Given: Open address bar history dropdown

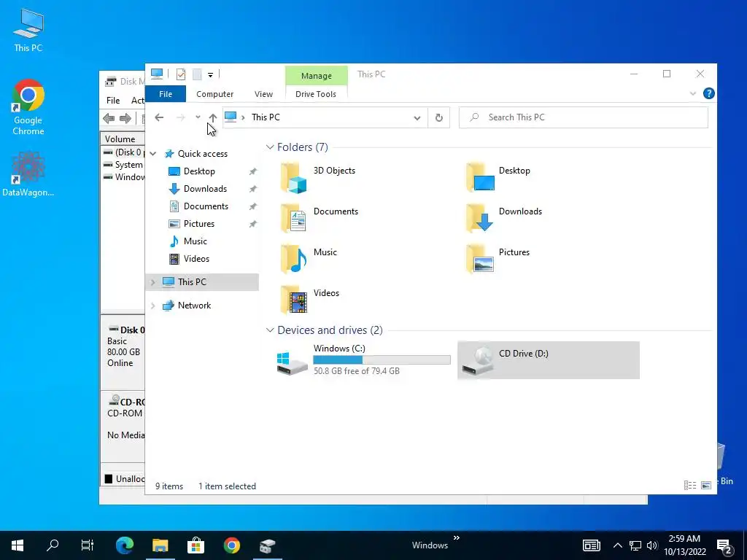Looking at the screenshot, I should pos(417,117).
